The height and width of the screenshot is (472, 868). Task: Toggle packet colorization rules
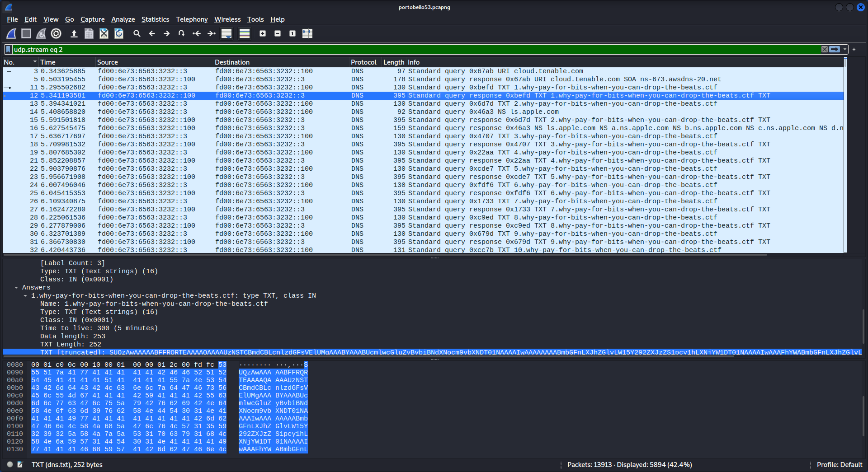[x=245, y=33]
